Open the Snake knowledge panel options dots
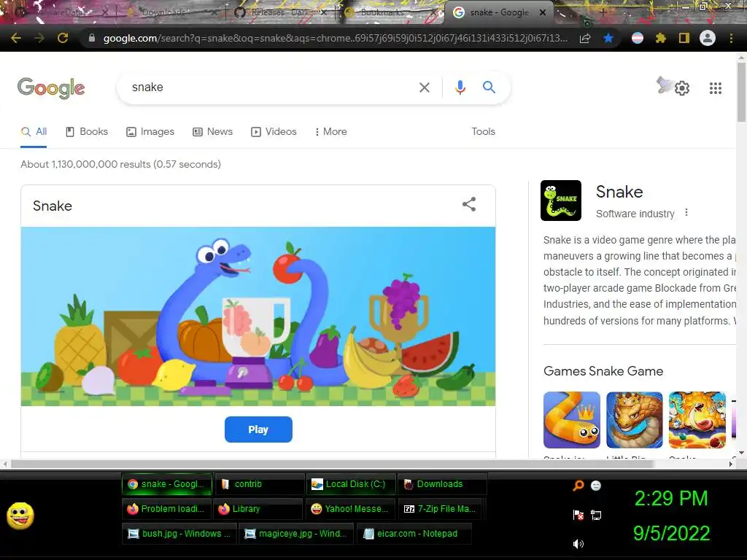 point(686,213)
